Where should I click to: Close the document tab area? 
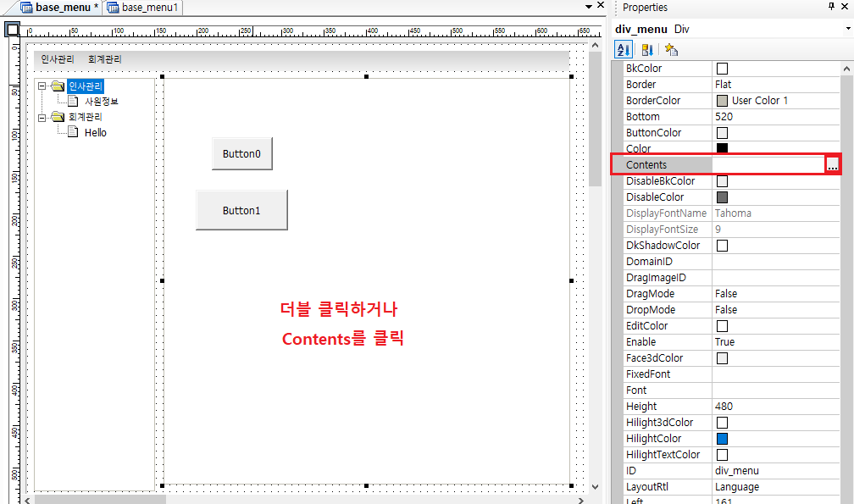(x=601, y=5)
